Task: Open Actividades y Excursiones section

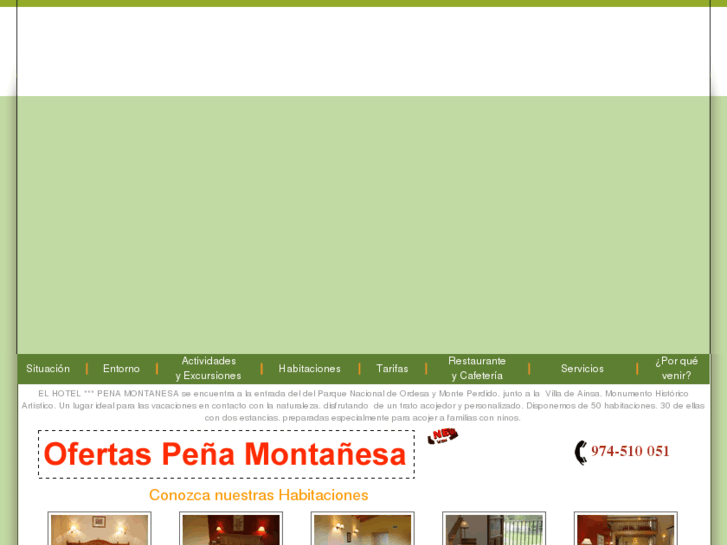Action: (208, 368)
